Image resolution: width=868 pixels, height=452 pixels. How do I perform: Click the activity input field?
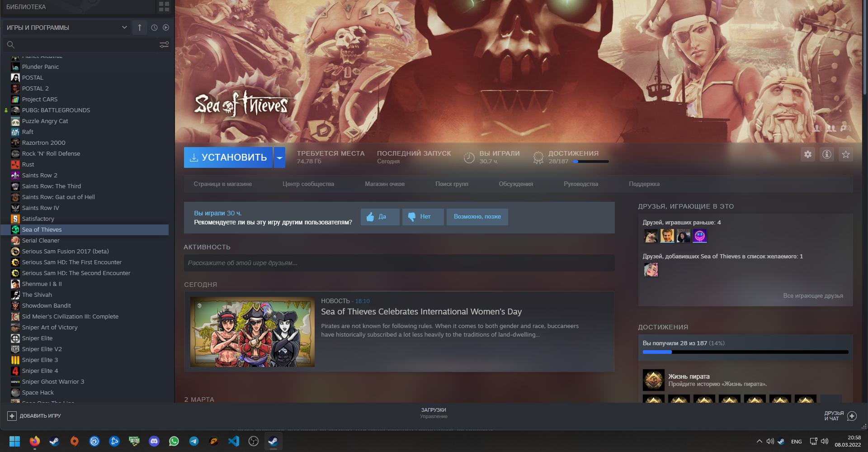pos(399,263)
